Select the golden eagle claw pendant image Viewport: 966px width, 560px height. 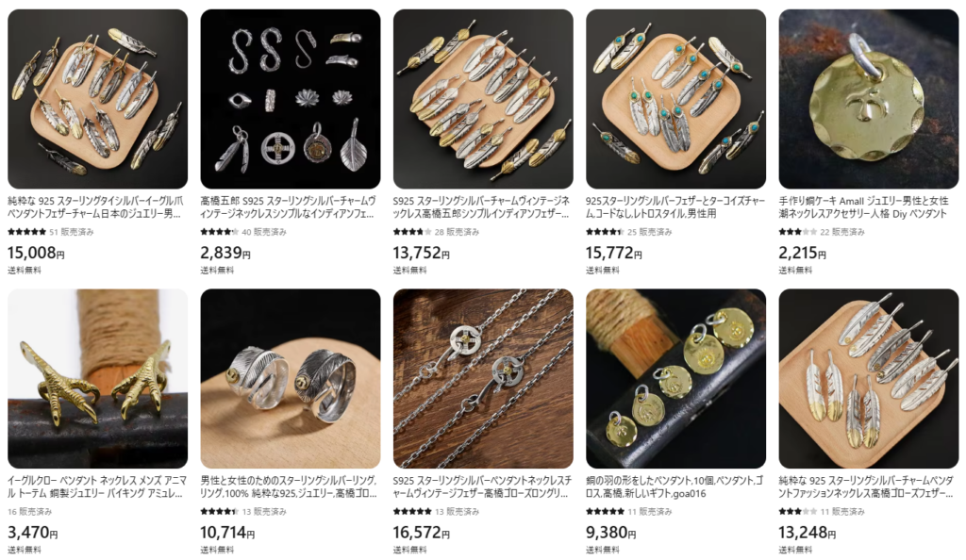(x=97, y=378)
